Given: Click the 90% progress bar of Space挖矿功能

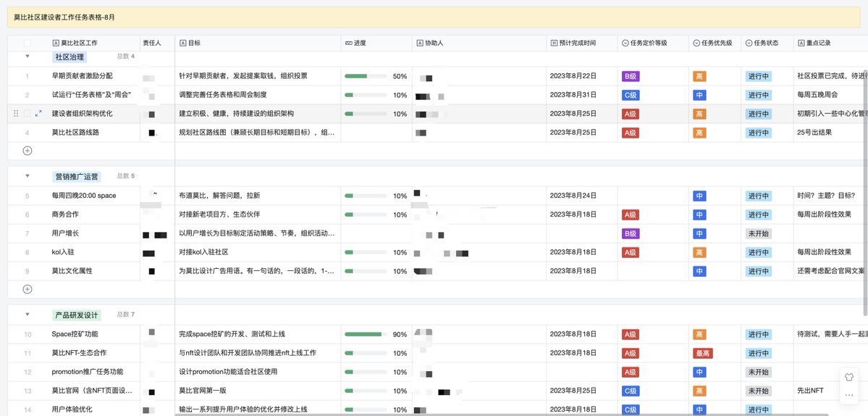Looking at the screenshot, I should coord(366,334).
